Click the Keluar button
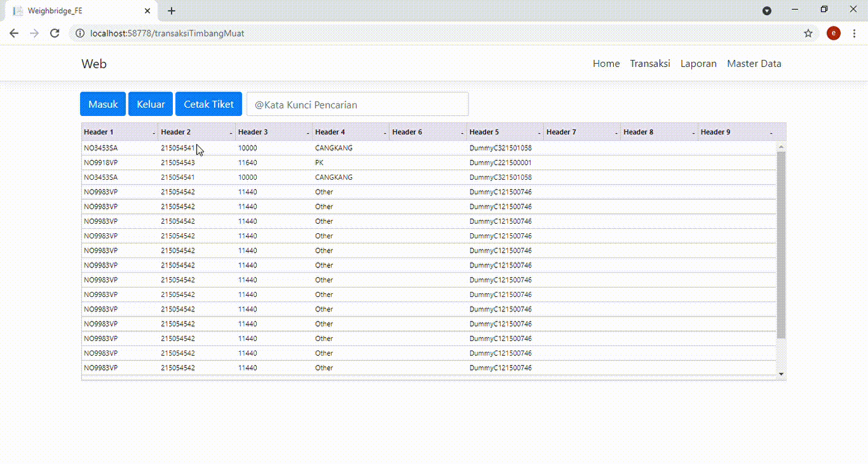This screenshot has width=868, height=464. click(x=151, y=104)
